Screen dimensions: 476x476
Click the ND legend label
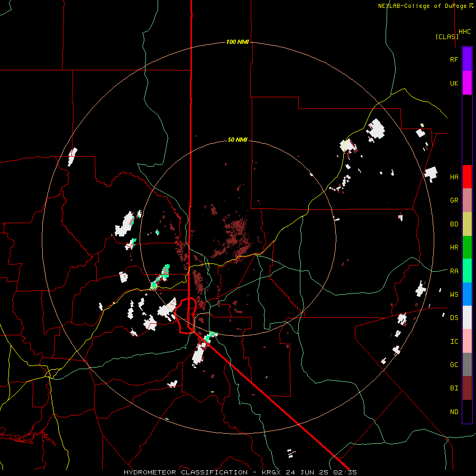click(454, 412)
